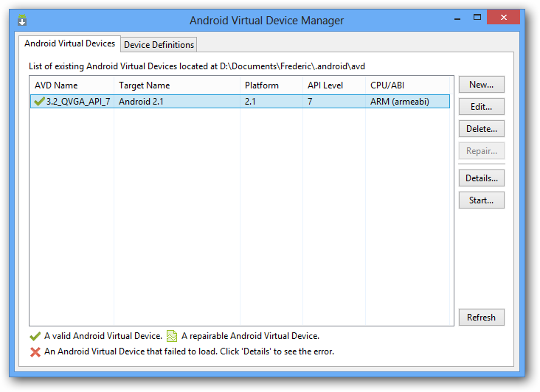Screen dimensions: 540x392
Task: Click the valid device green check legend icon
Action: pyautogui.click(x=35, y=337)
